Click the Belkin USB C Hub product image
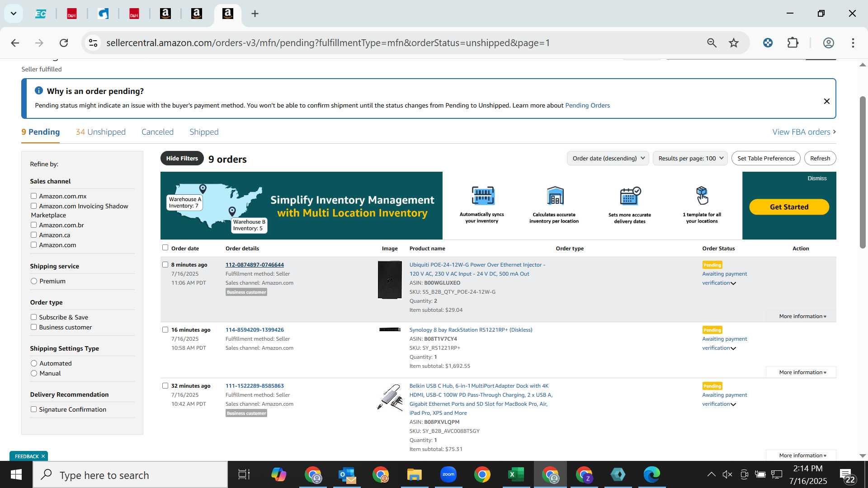Viewport: 868px width, 488px height. coord(390,397)
